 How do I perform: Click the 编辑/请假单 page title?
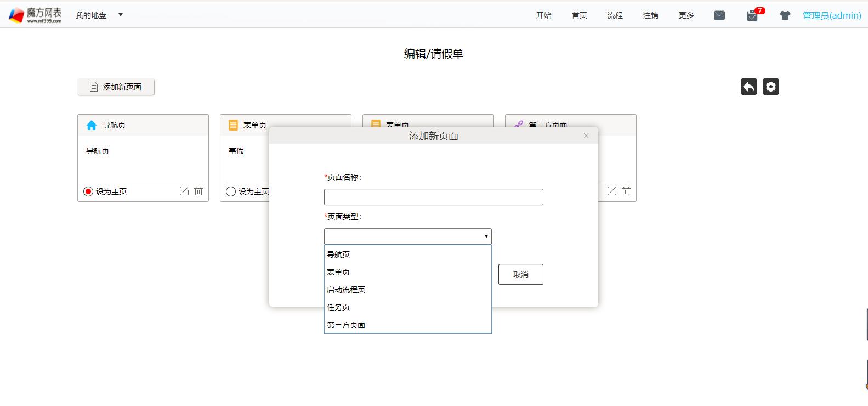point(434,54)
